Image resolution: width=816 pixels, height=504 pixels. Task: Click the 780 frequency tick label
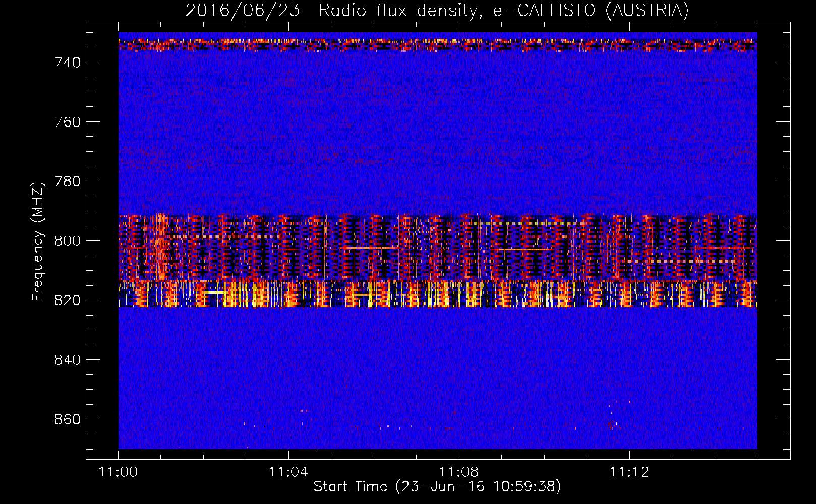click(x=68, y=181)
